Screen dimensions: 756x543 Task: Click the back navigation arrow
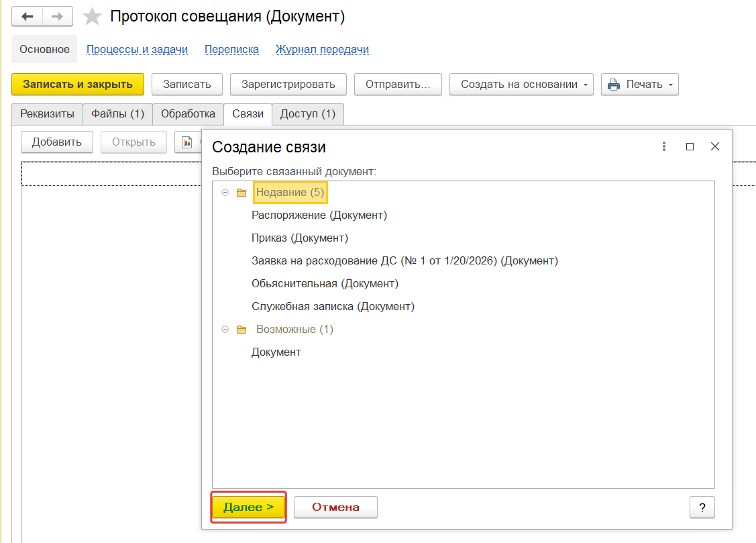pyautogui.click(x=28, y=17)
